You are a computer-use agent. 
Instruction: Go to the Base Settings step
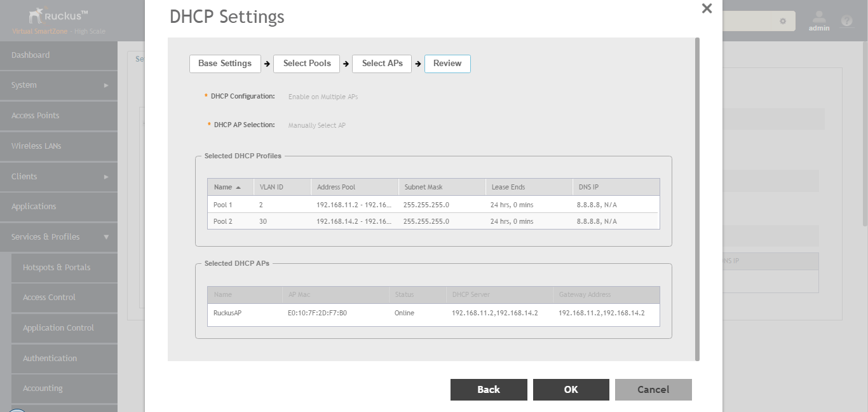pos(225,64)
